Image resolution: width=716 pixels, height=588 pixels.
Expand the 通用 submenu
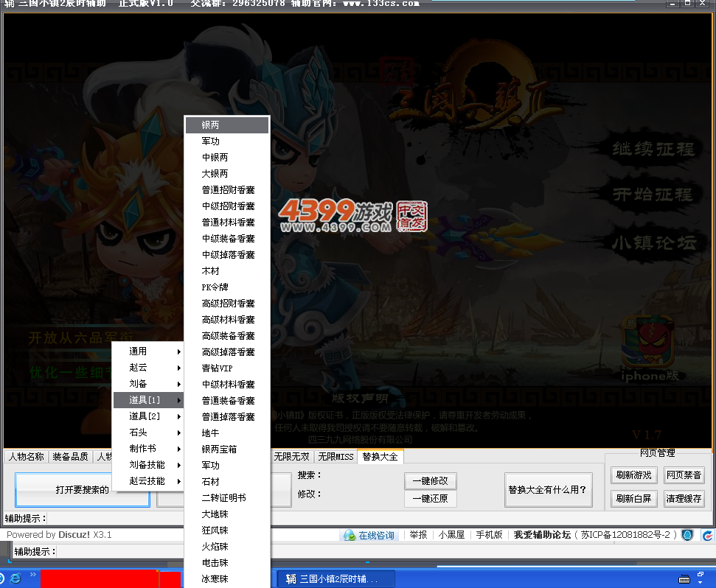click(x=148, y=351)
